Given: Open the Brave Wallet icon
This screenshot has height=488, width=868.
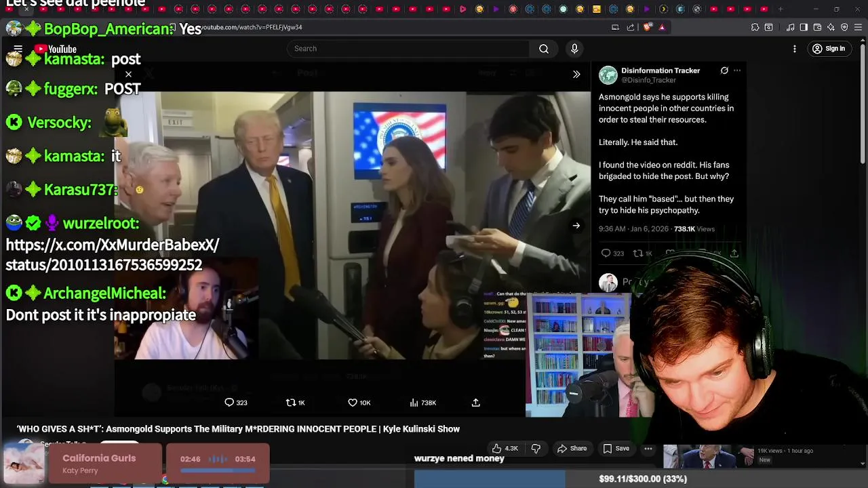Looking at the screenshot, I should pyautogui.click(x=817, y=27).
